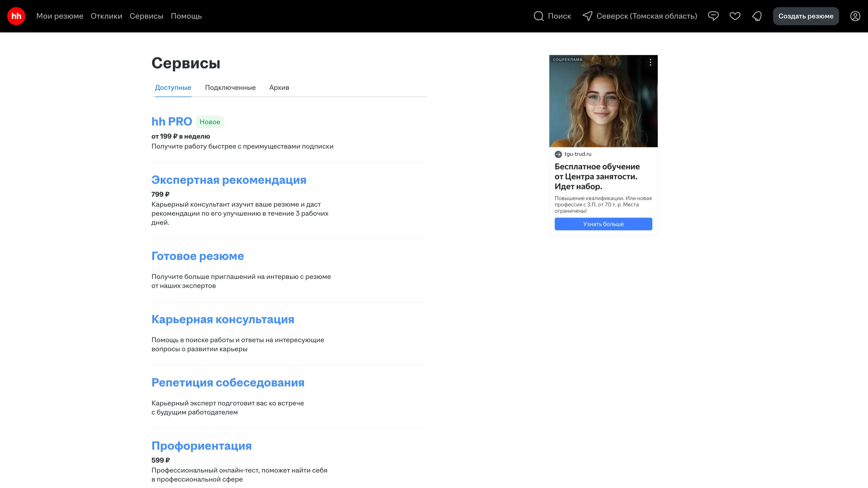Image resolution: width=868 pixels, height=488 pixels.
Task: Open the hh PRO service link
Action: tap(172, 122)
